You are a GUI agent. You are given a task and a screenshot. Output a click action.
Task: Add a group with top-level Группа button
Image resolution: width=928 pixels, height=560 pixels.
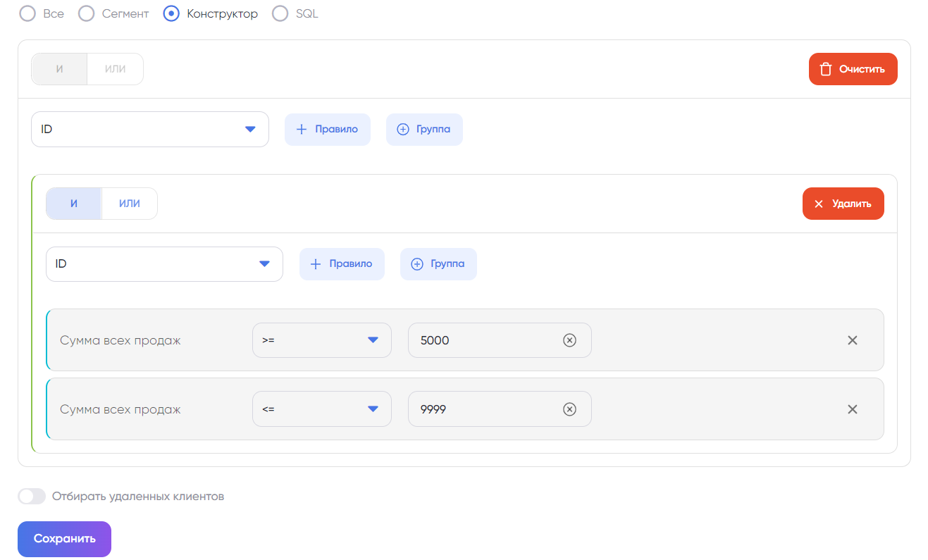pyautogui.click(x=424, y=130)
